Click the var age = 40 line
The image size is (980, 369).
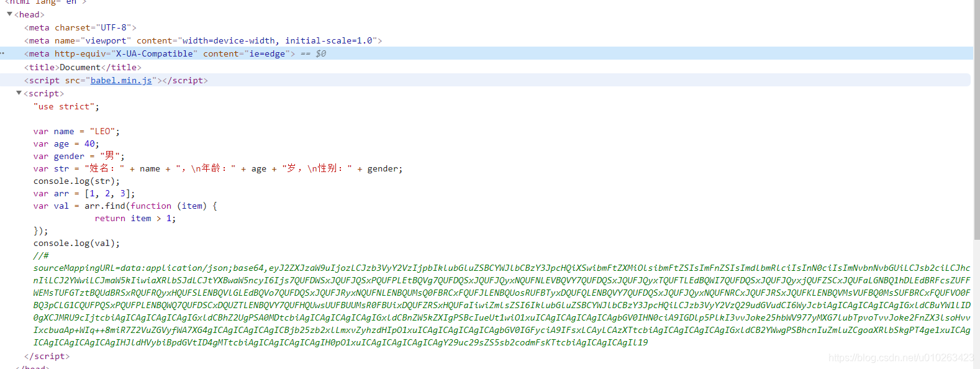66,143
